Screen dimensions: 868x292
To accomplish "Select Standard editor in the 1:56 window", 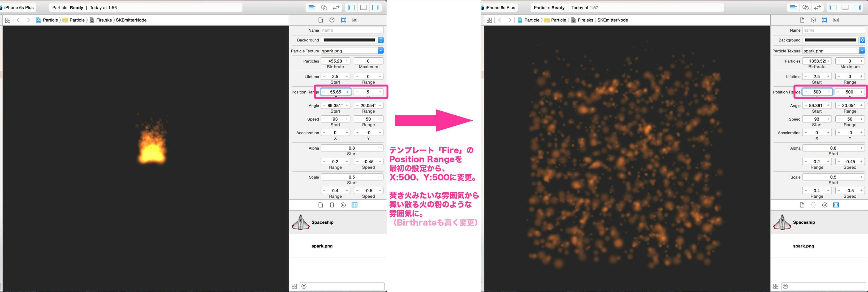I will coord(312,7).
